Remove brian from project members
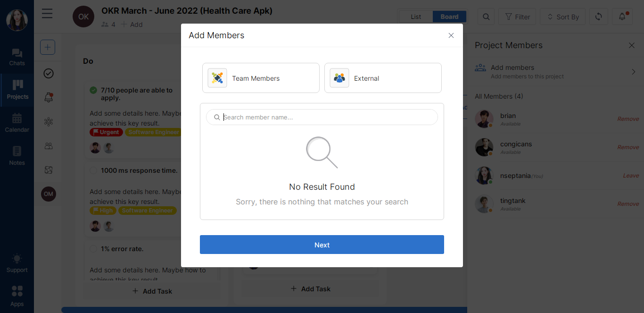644x313 pixels. pyautogui.click(x=628, y=119)
